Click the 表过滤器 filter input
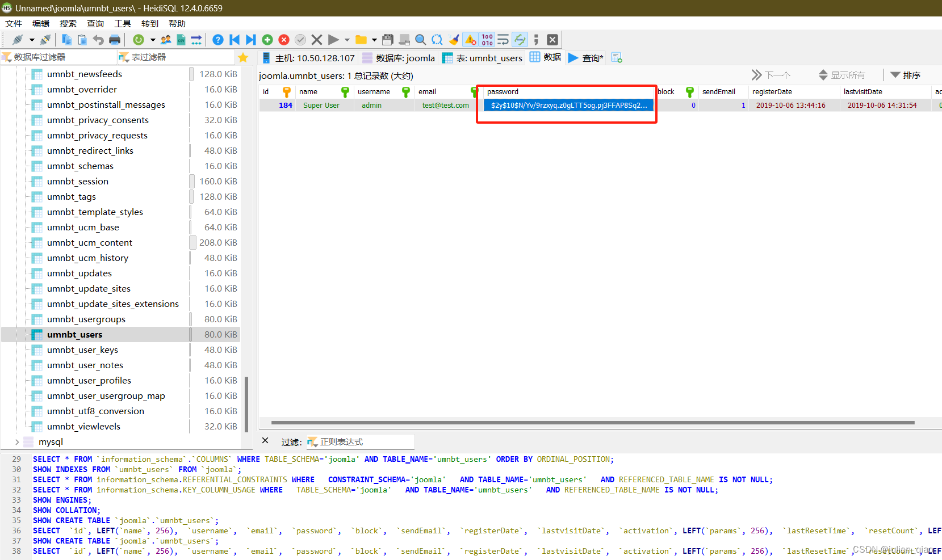The width and height of the screenshot is (942, 560). 176,57
